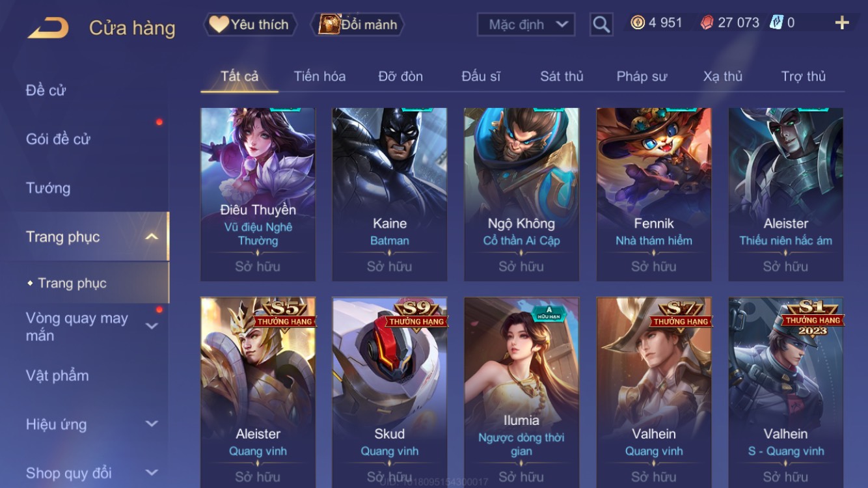Tap the gold coin balance icon
868x488 pixels.
coord(638,23)
